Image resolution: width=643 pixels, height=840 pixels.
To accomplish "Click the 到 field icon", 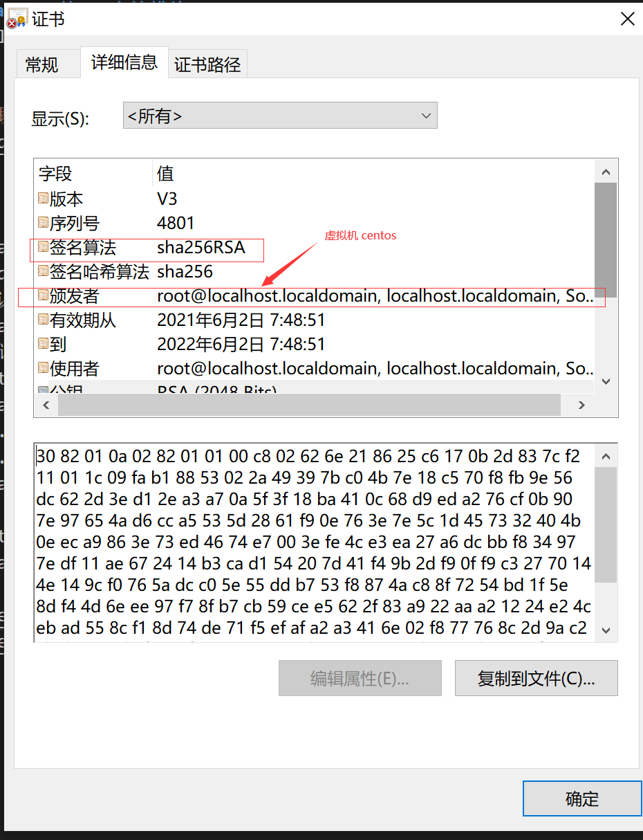I will pos(43,345).
